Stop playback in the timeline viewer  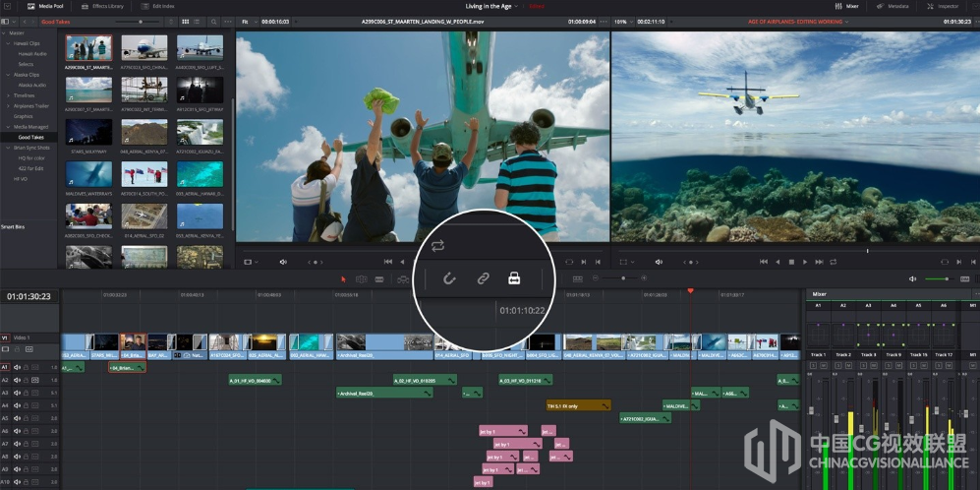click(x=791, y=262)
